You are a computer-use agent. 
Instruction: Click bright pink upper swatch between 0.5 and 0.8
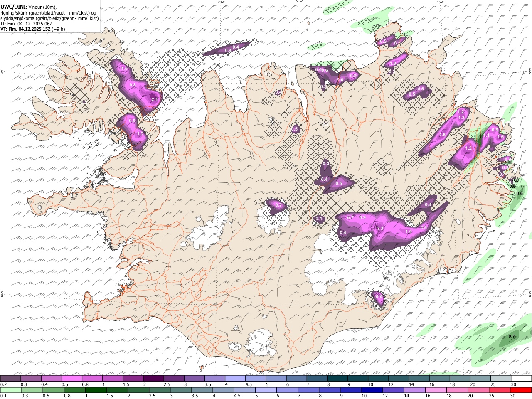pyautogui.click(x=71, y=378)
